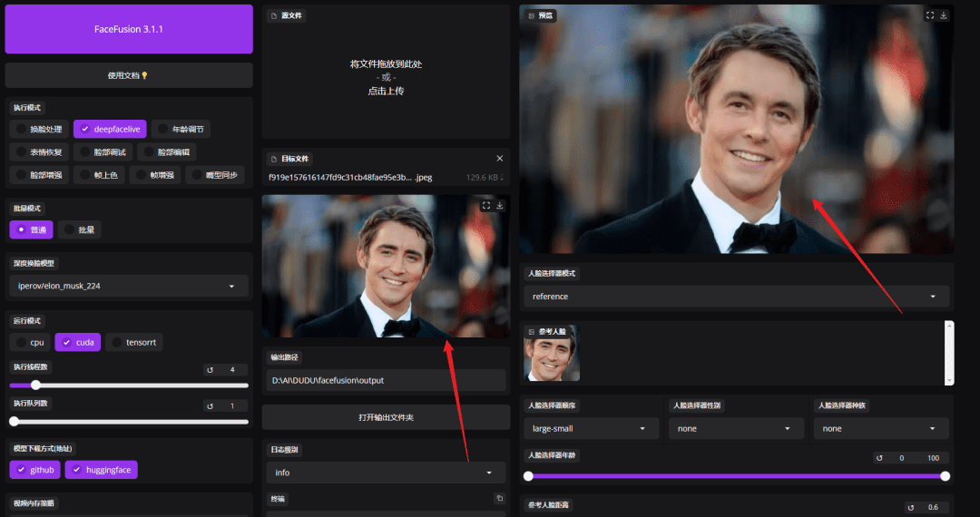The height and width of the screenshot is (517, 980).
Task: View target image fullscreen
Action: (x=486, y=205)
